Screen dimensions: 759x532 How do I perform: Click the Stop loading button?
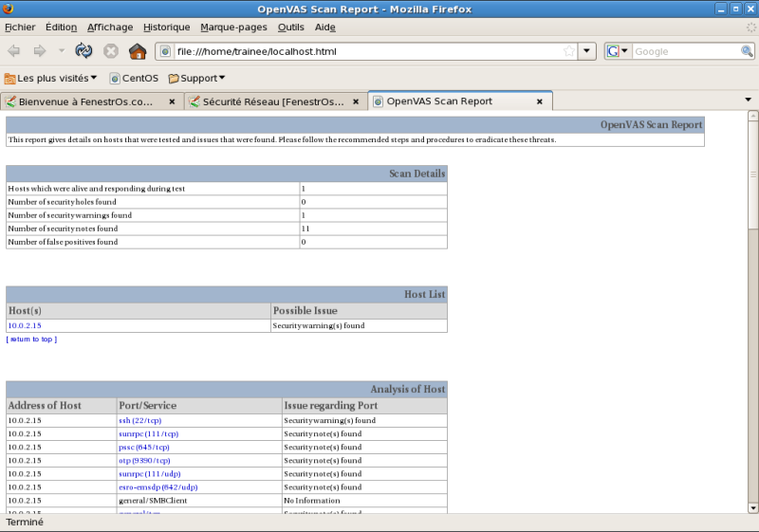111,51
